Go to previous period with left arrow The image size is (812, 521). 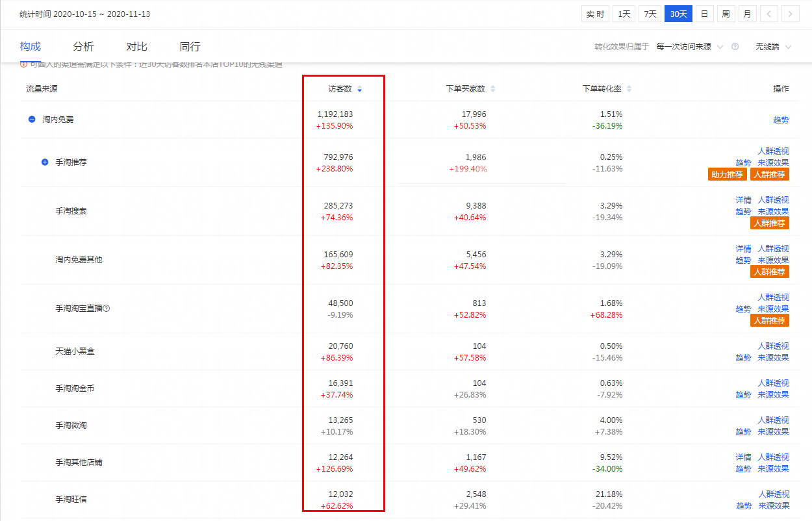pyautogui.click(x=768, y=14)
